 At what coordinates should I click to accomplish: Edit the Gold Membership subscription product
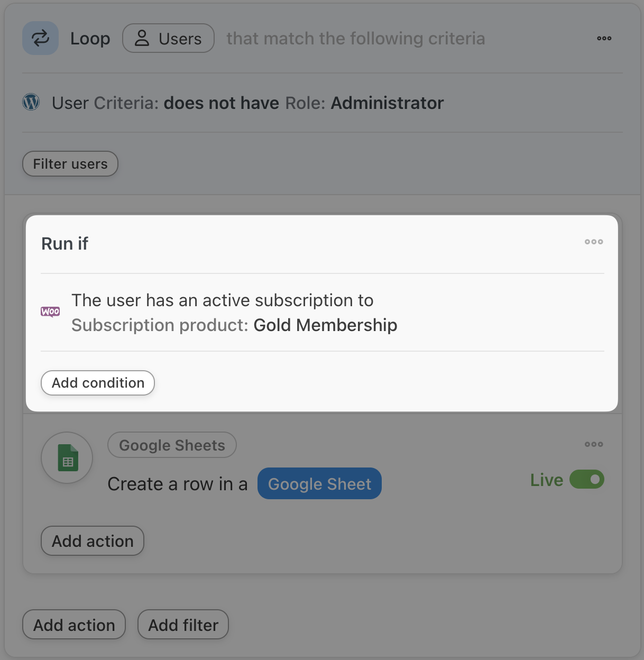pyautogui.click(x=325, y=325)
